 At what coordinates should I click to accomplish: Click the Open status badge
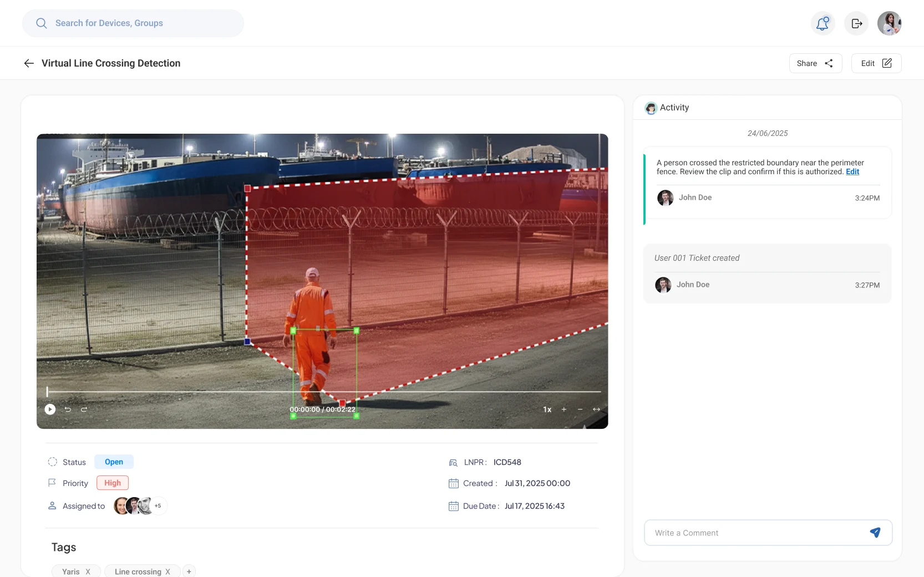click(x=114, y=462)
